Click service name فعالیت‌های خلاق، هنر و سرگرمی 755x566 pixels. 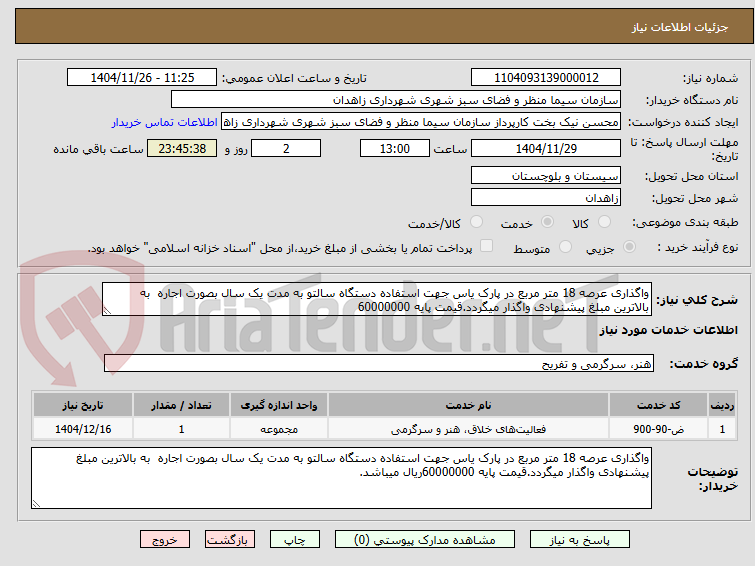coord(469,429)
